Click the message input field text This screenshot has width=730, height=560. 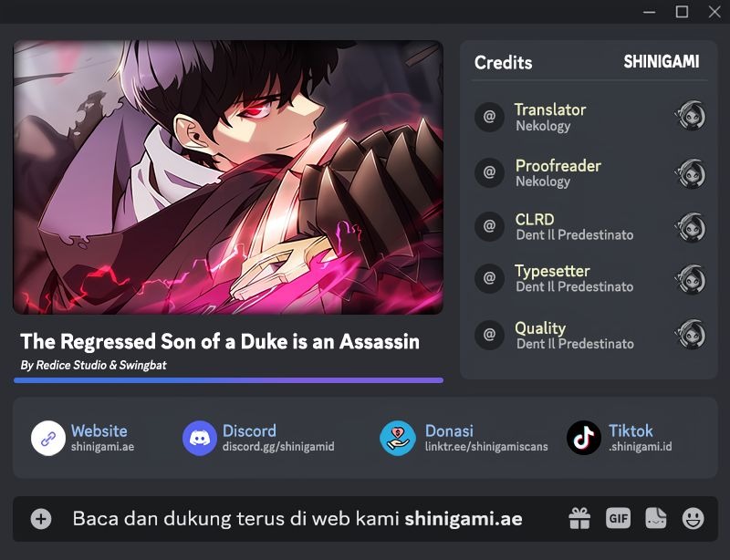pos(297,519)
